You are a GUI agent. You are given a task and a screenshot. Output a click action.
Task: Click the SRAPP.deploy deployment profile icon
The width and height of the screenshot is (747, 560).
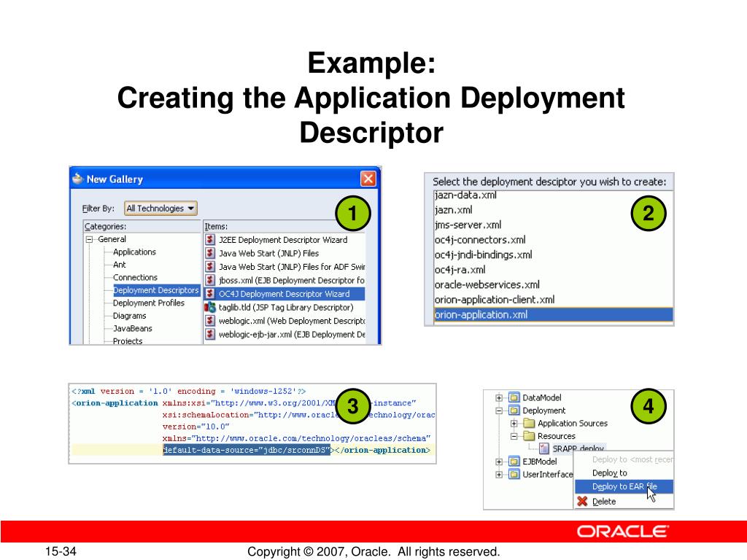pos(543,446)
